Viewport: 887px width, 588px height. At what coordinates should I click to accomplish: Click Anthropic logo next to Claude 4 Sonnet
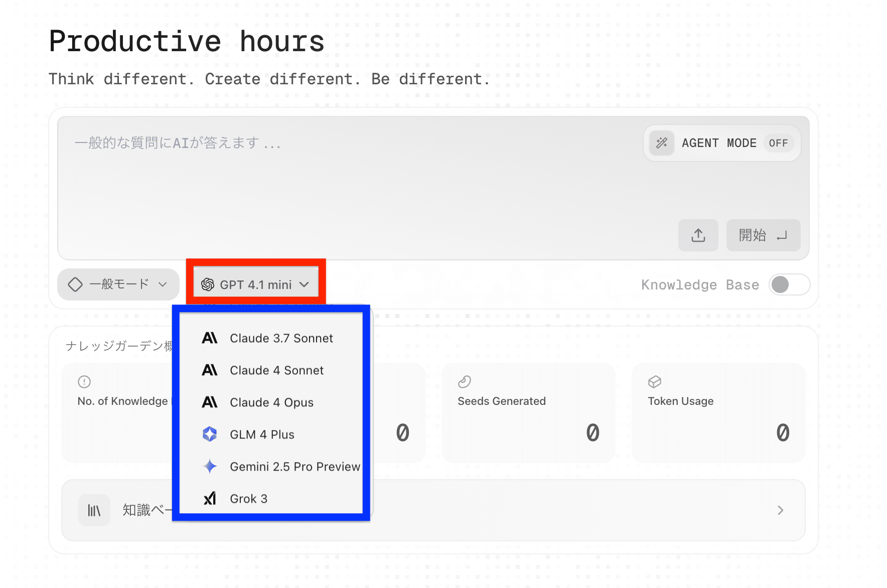[210, 370]
